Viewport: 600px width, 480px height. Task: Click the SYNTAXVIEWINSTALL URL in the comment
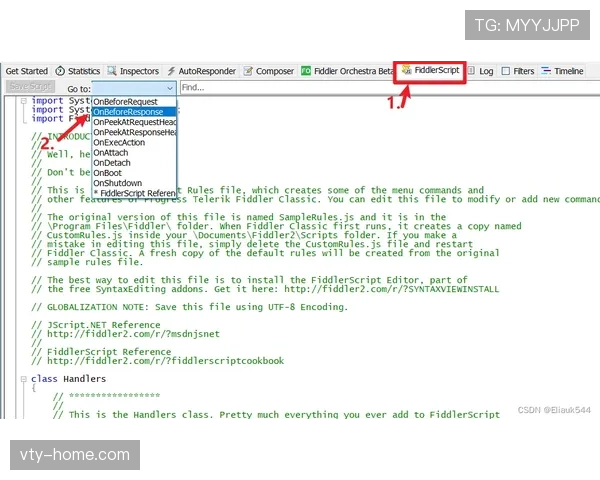391,289
